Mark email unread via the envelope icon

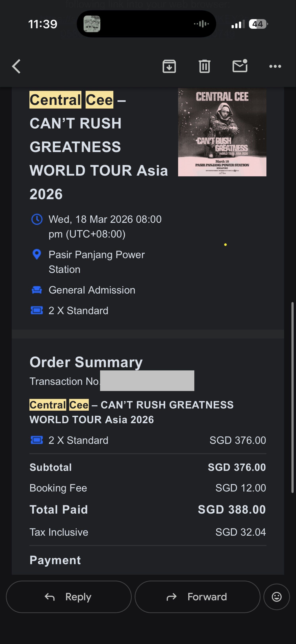click(x=240, y=66)
